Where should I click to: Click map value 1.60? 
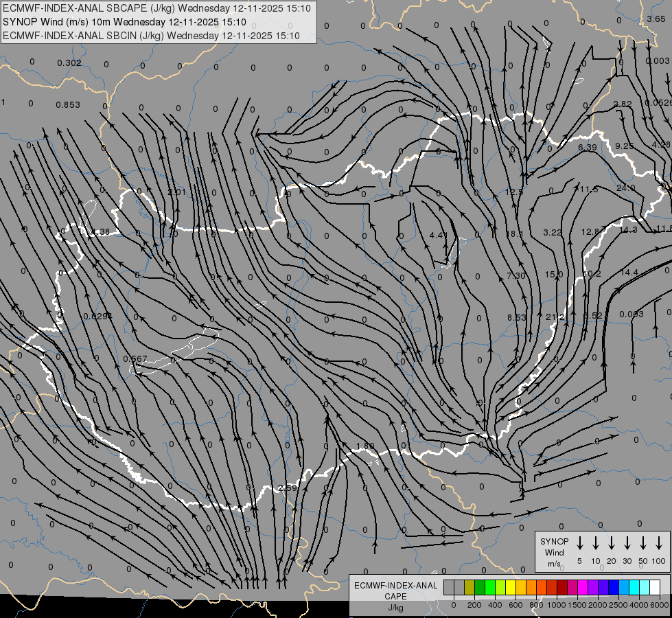tap(365, 446)
